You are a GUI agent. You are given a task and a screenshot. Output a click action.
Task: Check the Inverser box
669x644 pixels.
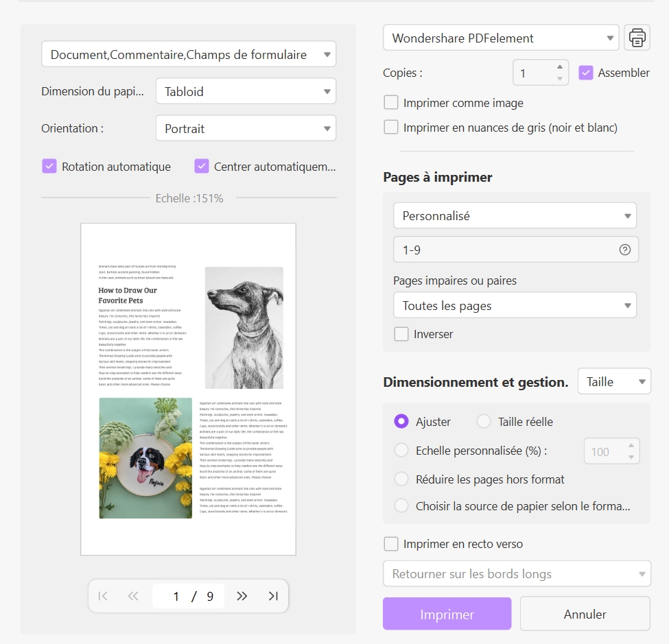[401, 334]
